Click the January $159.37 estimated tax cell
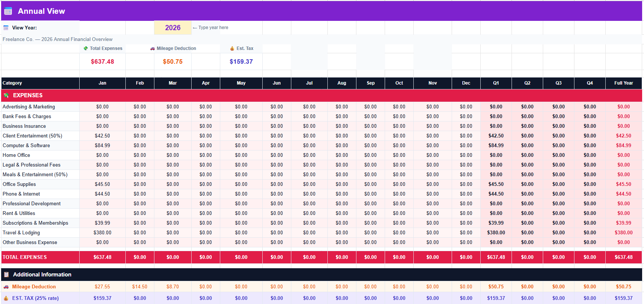 tap(102, 298)
